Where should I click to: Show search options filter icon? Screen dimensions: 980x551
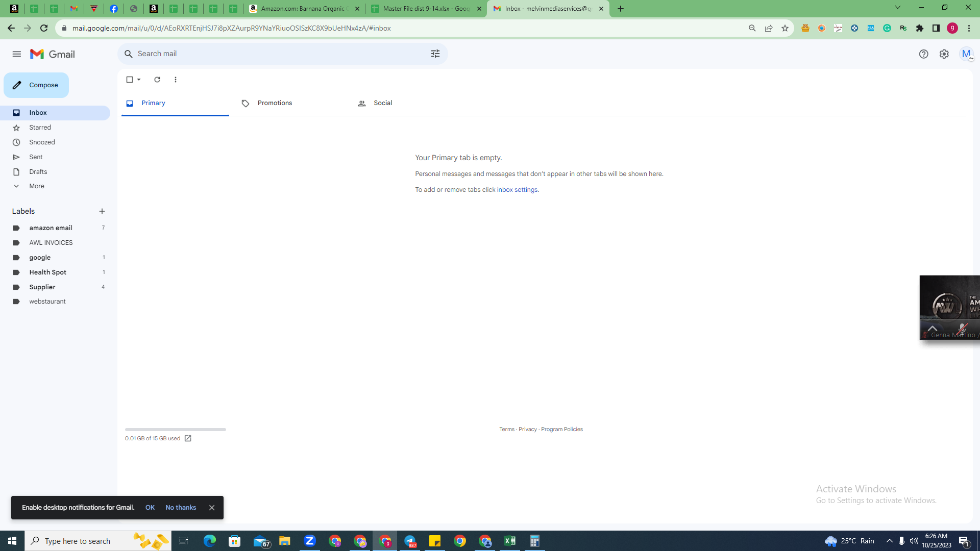(435, 54)
